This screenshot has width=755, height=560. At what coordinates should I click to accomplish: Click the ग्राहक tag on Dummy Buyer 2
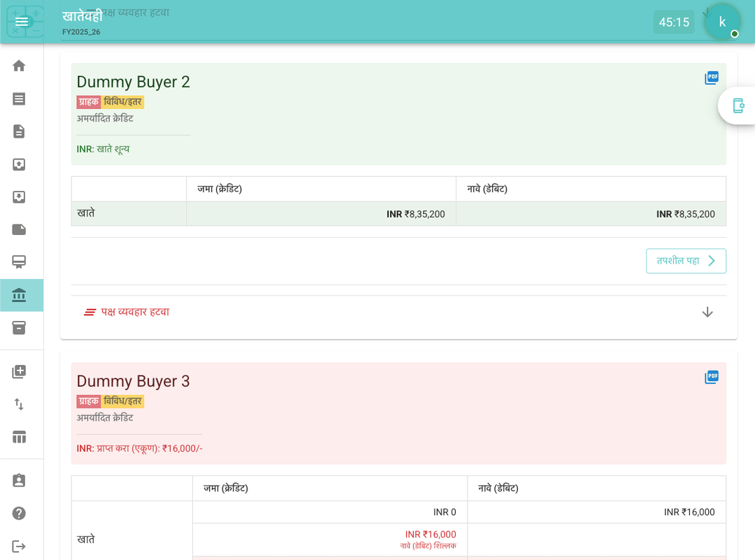[x=89, y=102]
